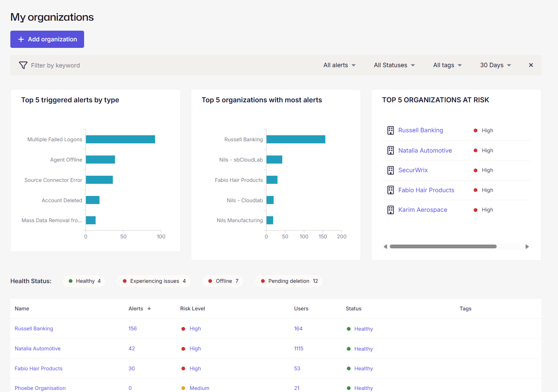Image resolution: width=558 pixels, height=392 pixels.
Task: Click Fabio Hair Products chart bar
Action: (272, 180)
